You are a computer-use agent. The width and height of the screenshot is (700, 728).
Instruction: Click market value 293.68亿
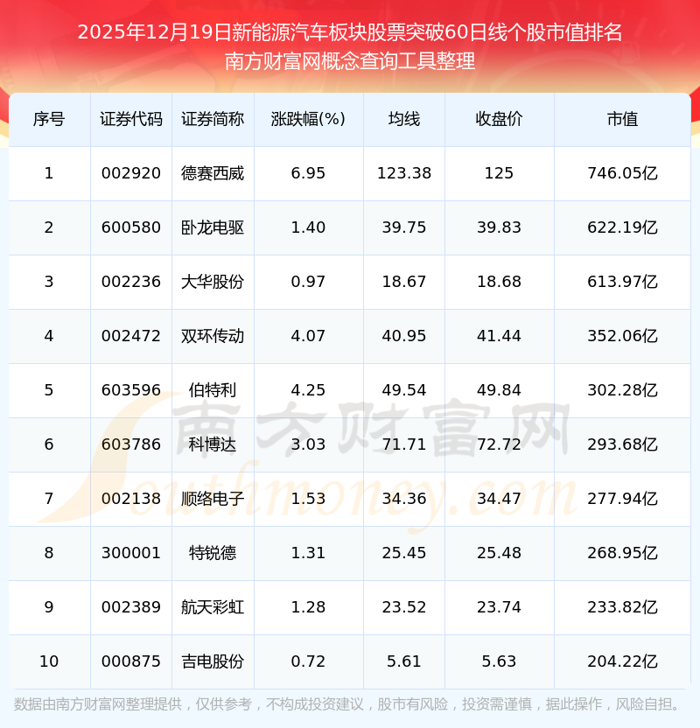[622, 444]
